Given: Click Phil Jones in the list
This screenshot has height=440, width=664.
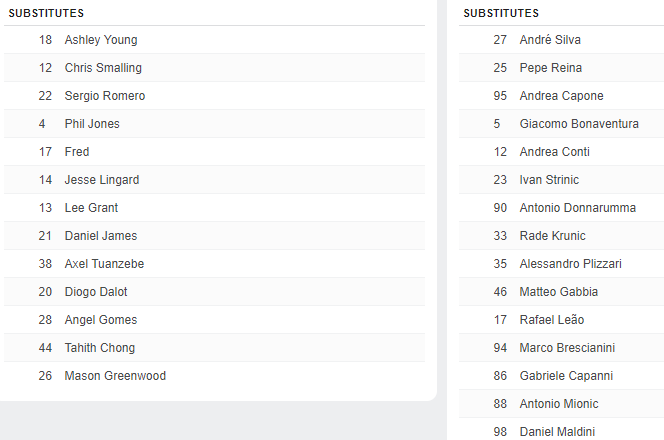Looking at the screenshot, I should 92,124.
